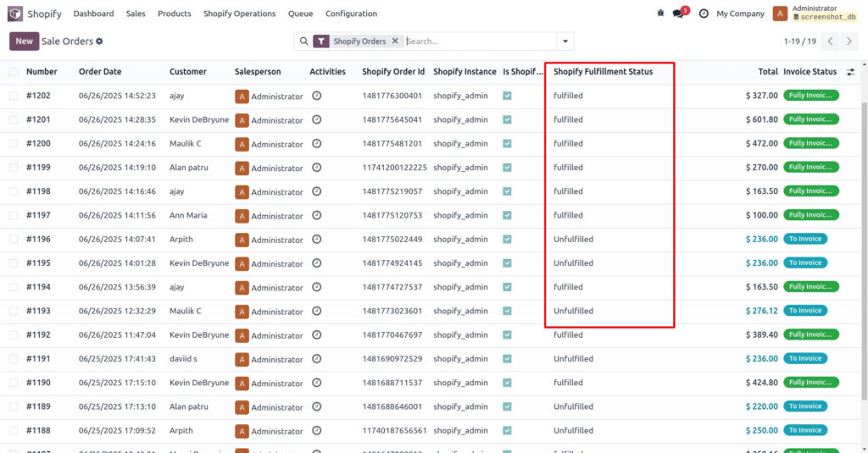Image resolution: width=868 pixels, height=453 pixels.
Task: Open column settings adjust icon
Action: click(851, 72)
